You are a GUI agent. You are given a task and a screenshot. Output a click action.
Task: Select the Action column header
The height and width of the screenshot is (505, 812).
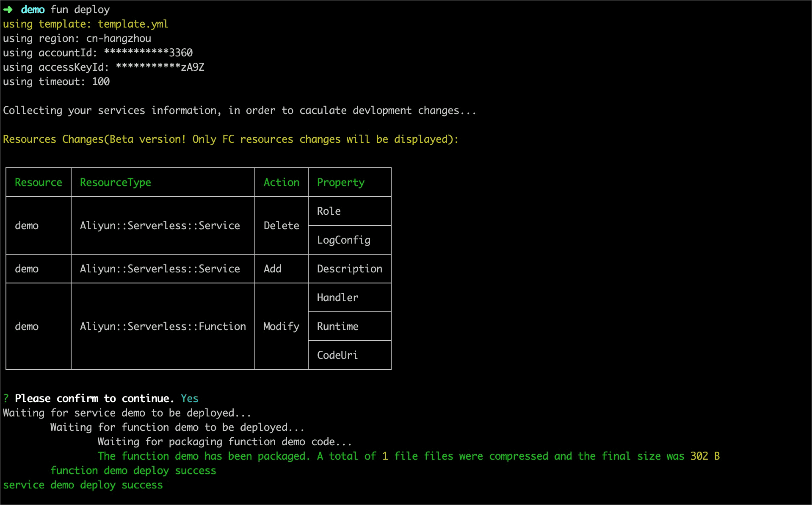(281, 183)
